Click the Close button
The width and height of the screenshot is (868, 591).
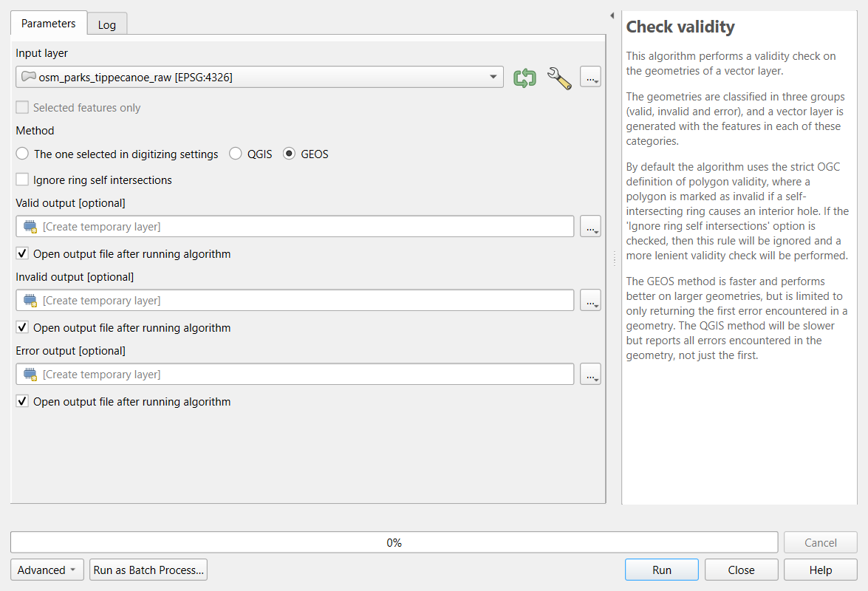[x=741, y=570]
